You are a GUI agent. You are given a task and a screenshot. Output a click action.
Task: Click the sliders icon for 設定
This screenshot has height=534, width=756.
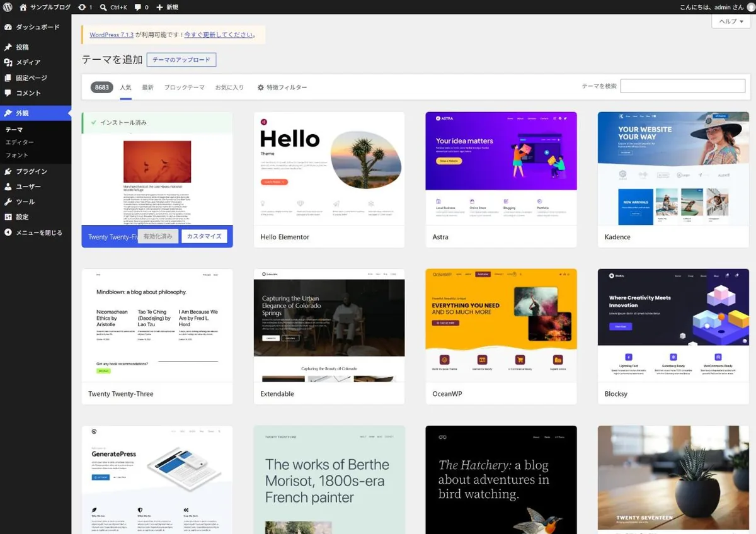coord(8,217)
